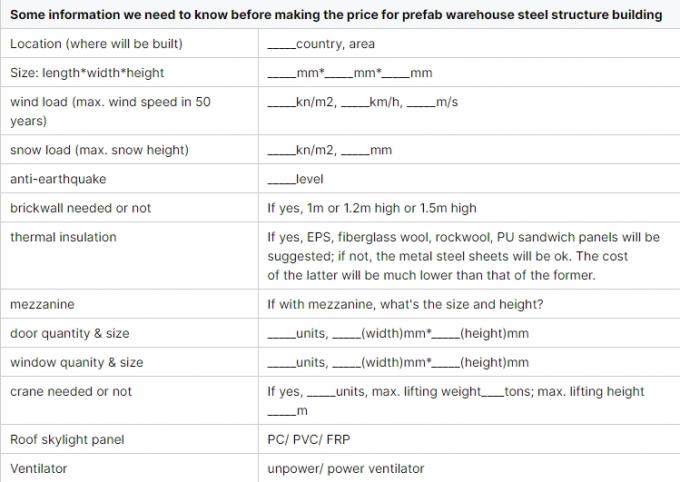Select the thermal insulation label

point(63,237)
